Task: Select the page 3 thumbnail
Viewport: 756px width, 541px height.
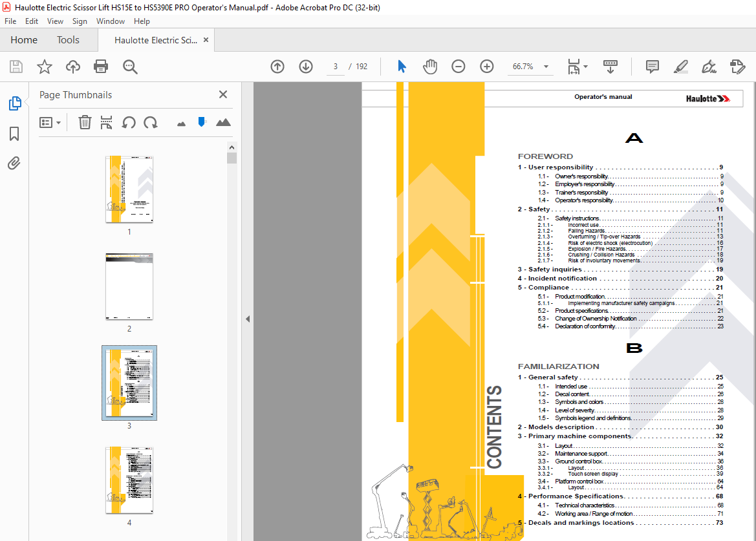Action: pos(129,383)
